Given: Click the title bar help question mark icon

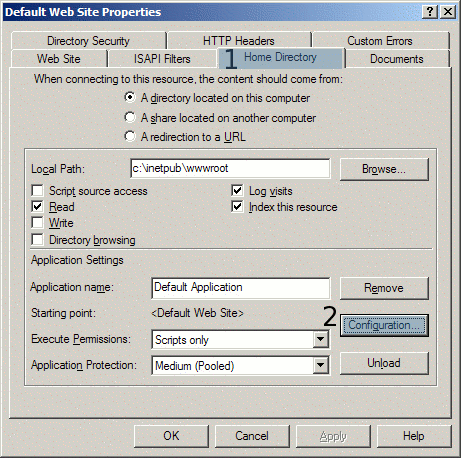Looking at the screenshot, I should pos(430,12).
